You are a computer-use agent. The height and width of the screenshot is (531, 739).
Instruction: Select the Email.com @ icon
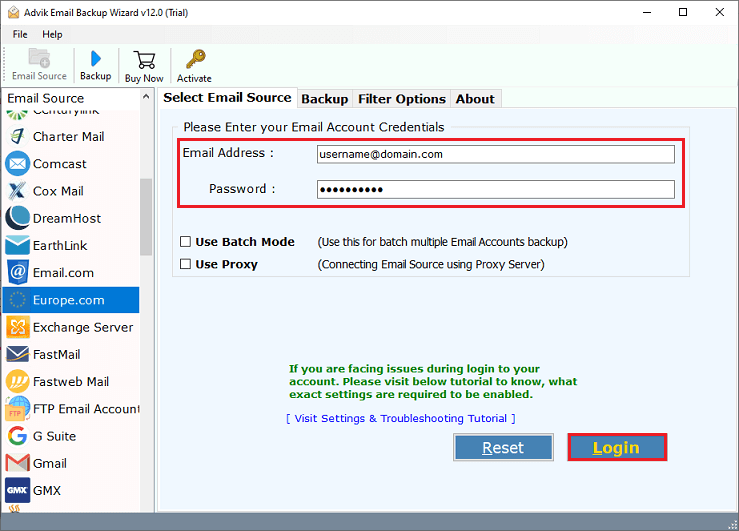coord(17,272)
